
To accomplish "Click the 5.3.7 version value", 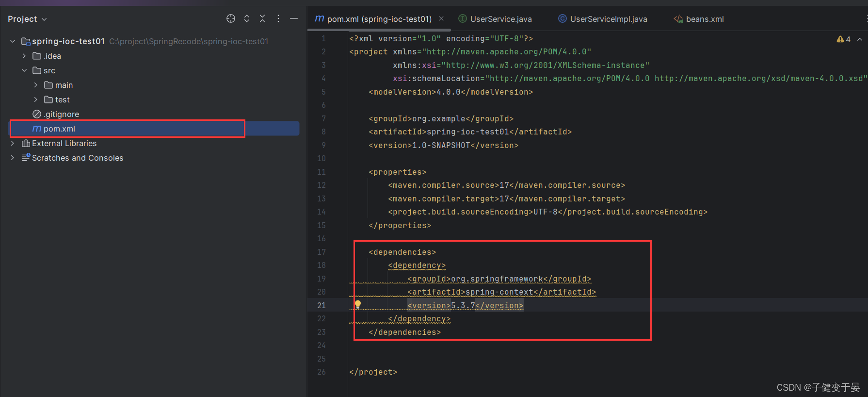I will 463,305.
